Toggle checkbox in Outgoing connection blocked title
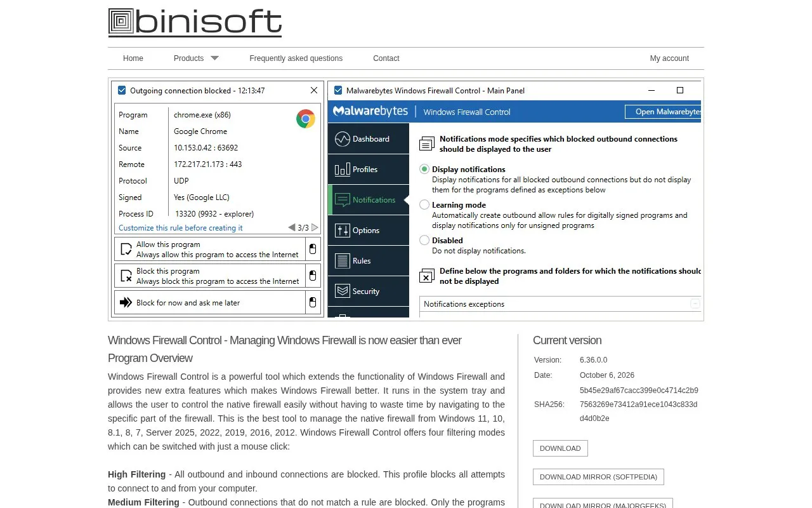This screenshot has width=812, height=508. tap(122, 91)
